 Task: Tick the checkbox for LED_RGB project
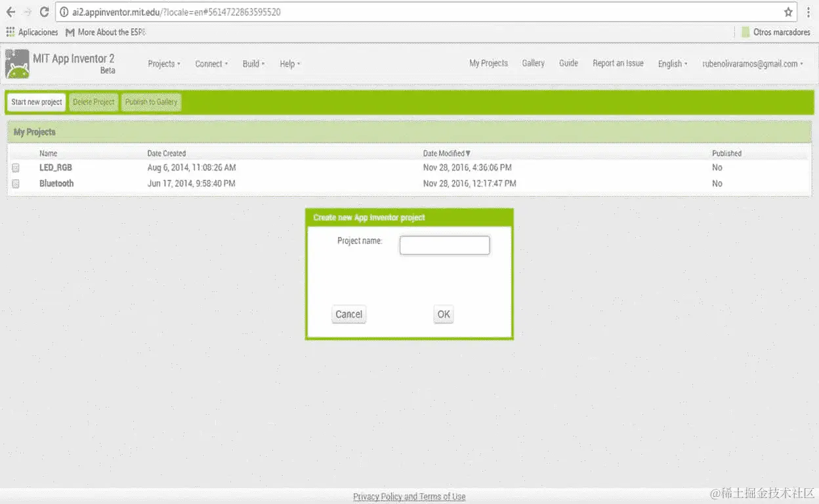[x=16, y=168]
